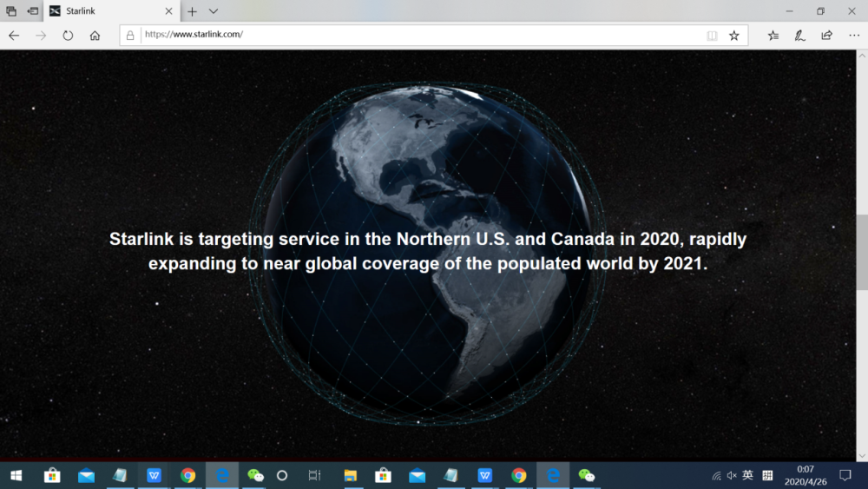868x489 pixels.
Task: Go forward with the forward arrow
Action: [41, 36]
